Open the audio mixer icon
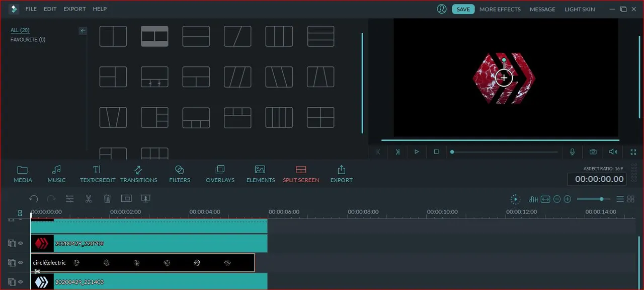The width and height of the screenshot is (644, 290). [x=534, y=199]
